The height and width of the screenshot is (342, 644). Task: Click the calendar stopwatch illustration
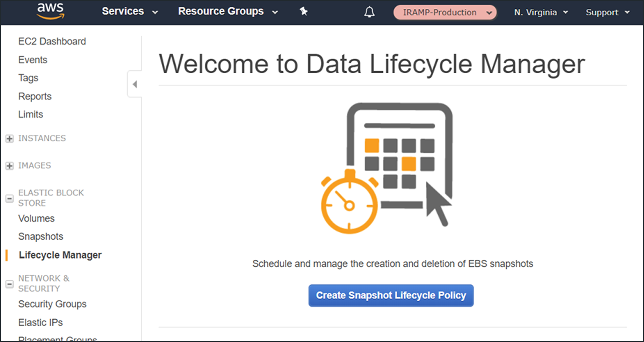386,168
